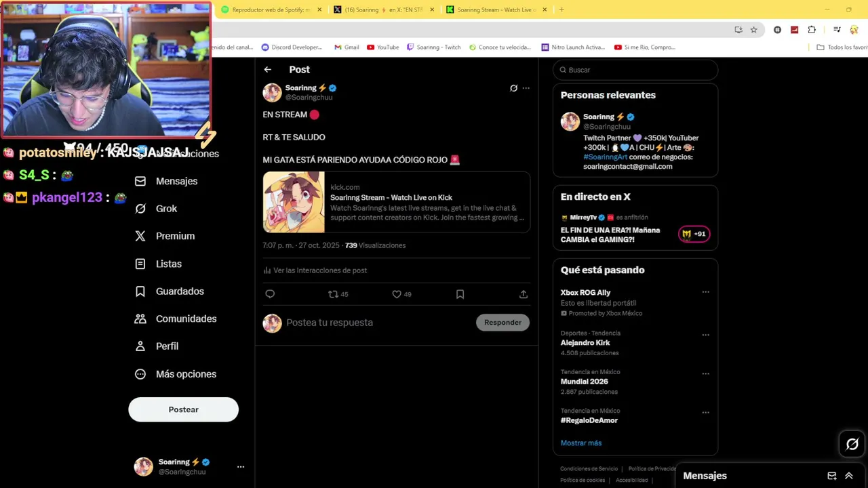868x488 pixels.
Task: Open the MirreyTv live broadcast title
Action: coord(610,235)
